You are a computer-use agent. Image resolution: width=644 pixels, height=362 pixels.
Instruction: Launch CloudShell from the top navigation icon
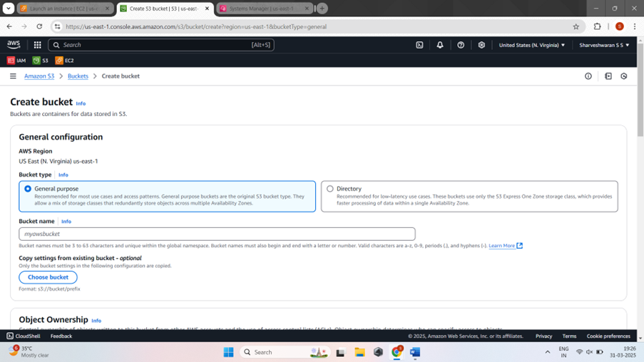click(x=419, y=45)
